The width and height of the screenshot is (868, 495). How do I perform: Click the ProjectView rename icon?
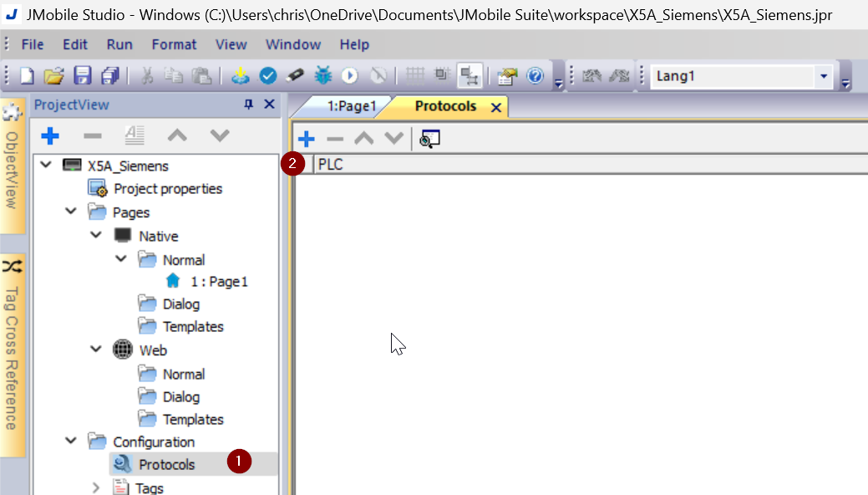(x=135, y=135)
